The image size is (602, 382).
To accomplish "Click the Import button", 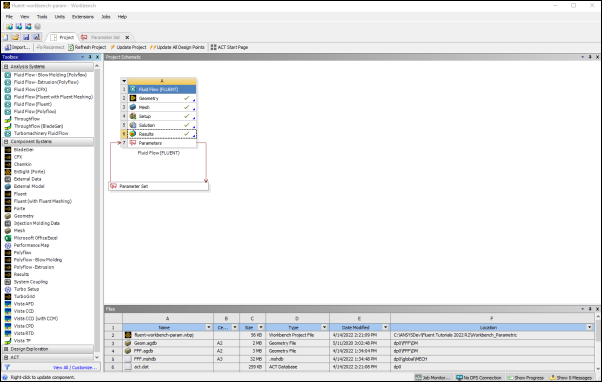I will tap(17, 47).
